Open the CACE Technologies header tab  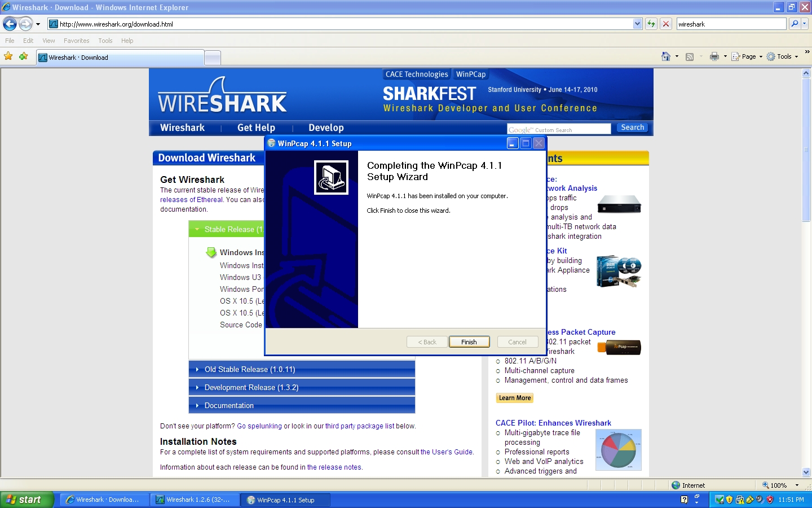[417, 75]
